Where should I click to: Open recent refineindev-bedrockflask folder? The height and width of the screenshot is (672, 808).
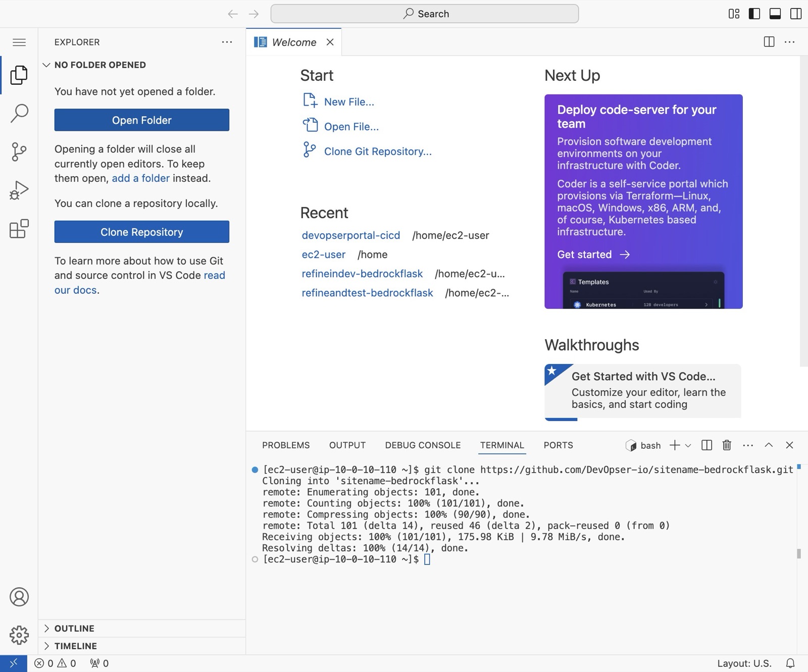coord(362,274)
